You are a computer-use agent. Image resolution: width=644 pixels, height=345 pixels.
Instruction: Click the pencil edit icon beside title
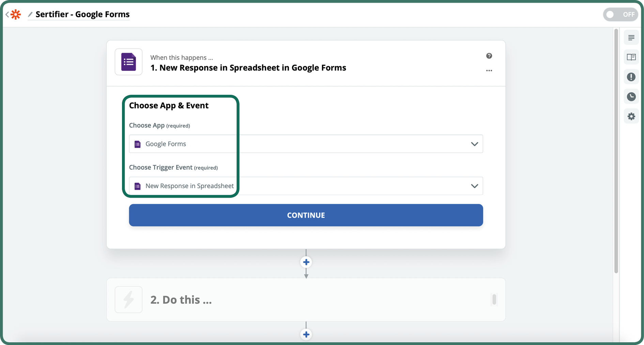(x=30, y=14)
